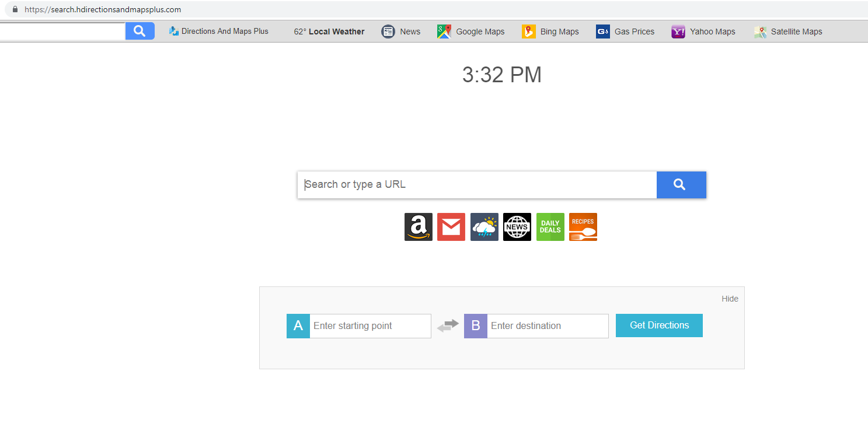The image size is (868, 434).
Task: Click the Directions And Maps Plus logo icon
Action: pos(173,31)
